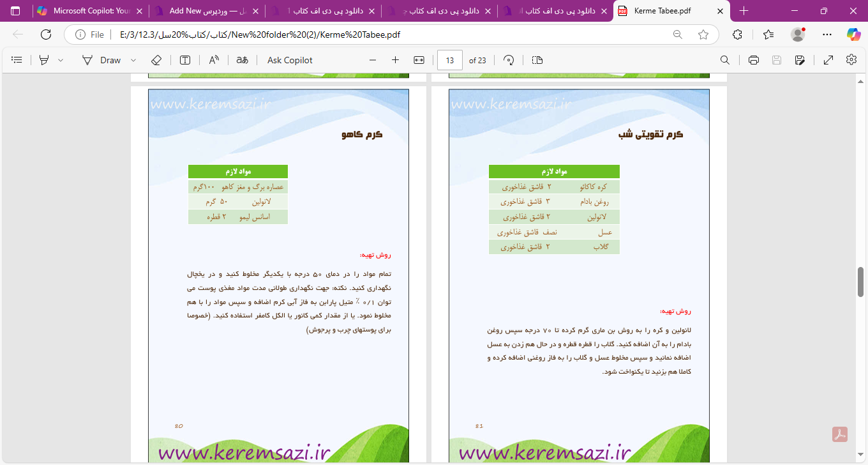The width and height of the screenshot is (868, 465).
Task: Zoom in the PDF with plus
Action: click(x=395, y=60)
